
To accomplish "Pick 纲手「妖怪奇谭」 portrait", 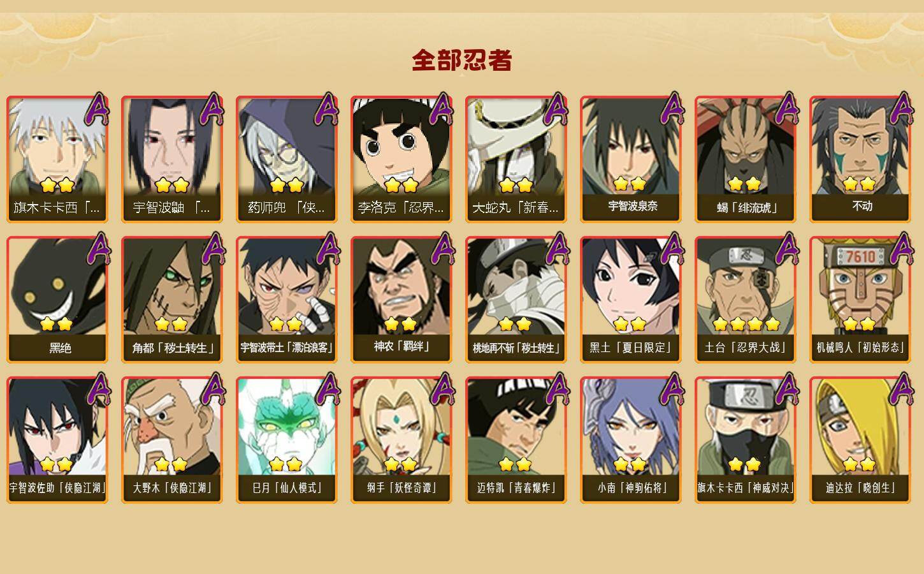I will 401,440.
